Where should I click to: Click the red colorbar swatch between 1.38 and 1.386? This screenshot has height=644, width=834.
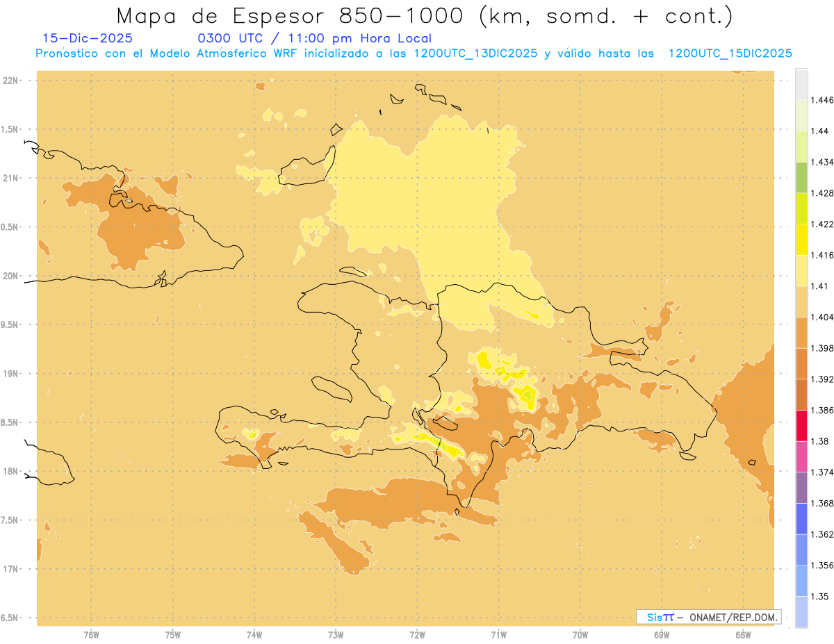tap(801, 426)
